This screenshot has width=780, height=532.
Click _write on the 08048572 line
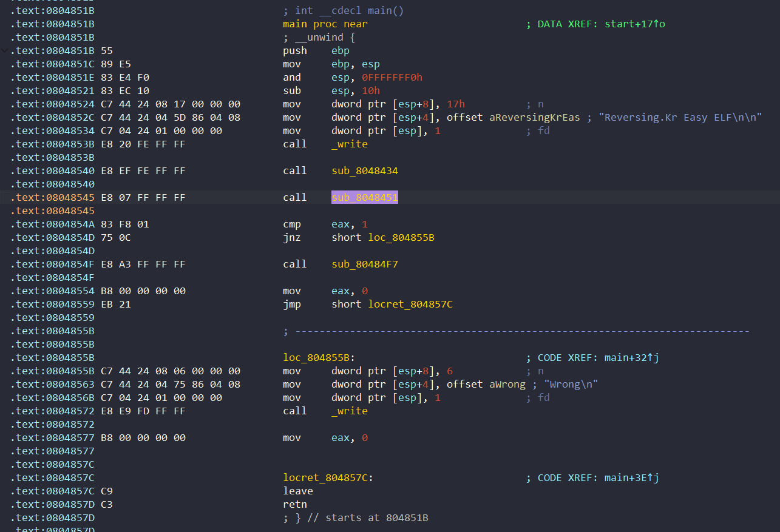[x=350, y=411]
